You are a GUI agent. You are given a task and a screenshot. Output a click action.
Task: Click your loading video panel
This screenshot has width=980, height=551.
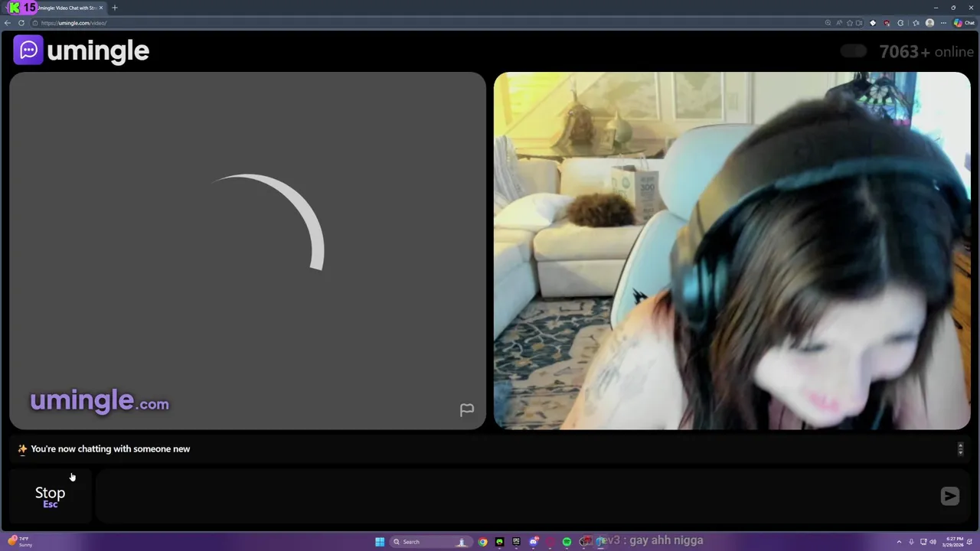(247, 251)
